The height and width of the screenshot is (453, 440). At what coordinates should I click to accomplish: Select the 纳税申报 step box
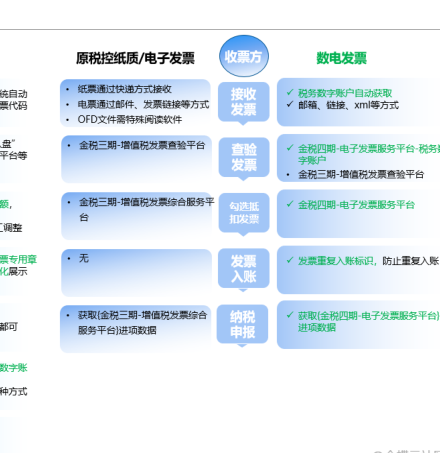tap(242, 324)
